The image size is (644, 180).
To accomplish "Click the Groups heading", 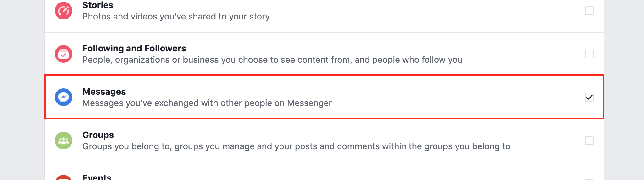I will [x=98, y=135].
